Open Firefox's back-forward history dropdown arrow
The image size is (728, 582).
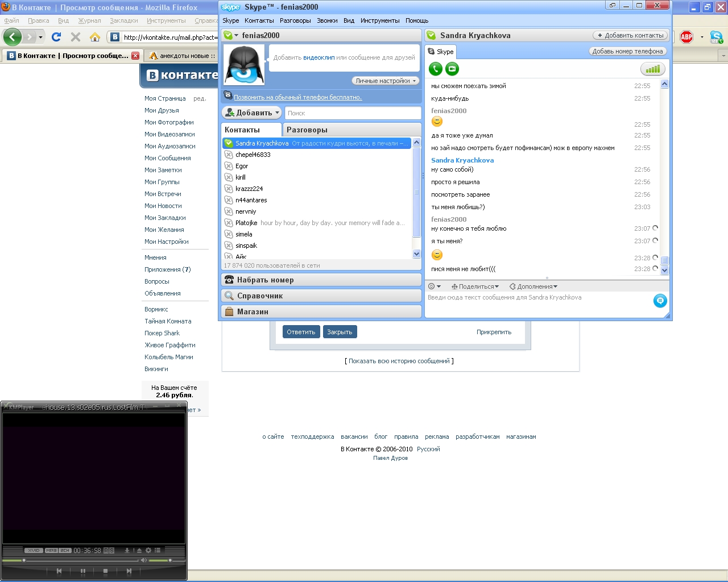coord(40,37)
